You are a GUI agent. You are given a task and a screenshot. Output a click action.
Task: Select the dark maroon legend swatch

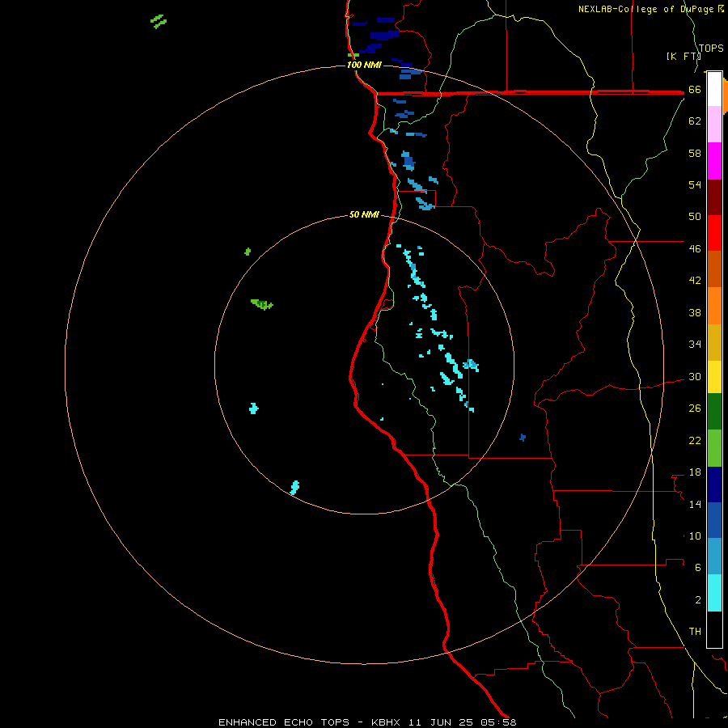(x=714, y=197)
